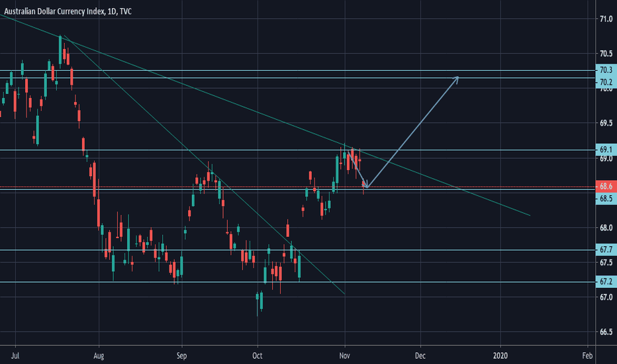The image size is (617, 364).
Task: Click the Nov label on time axis
Action: (345, 356)
